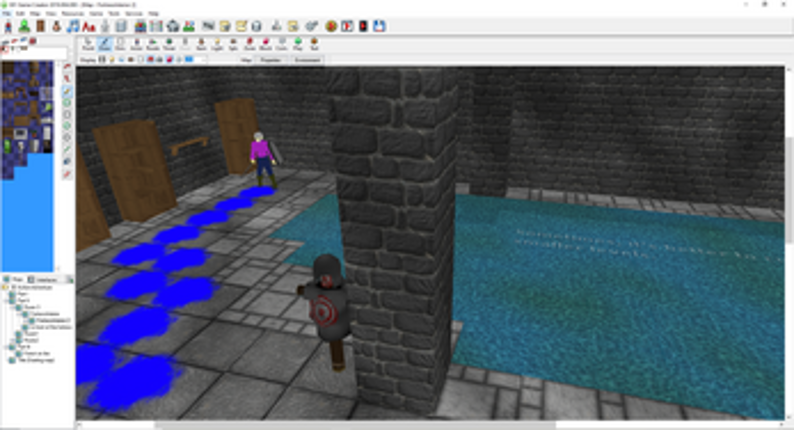Select the Light tool with yellow bulb

[217, 45]
